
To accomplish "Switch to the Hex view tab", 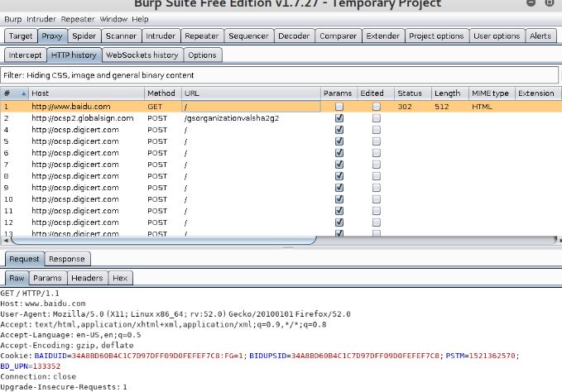I will [x=120, y=278].
